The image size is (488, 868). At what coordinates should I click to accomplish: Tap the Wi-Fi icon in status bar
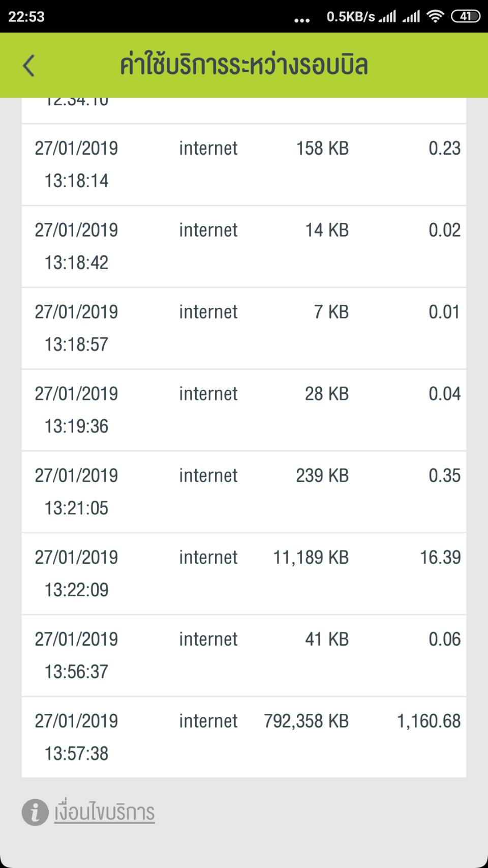tap(435, 16)
